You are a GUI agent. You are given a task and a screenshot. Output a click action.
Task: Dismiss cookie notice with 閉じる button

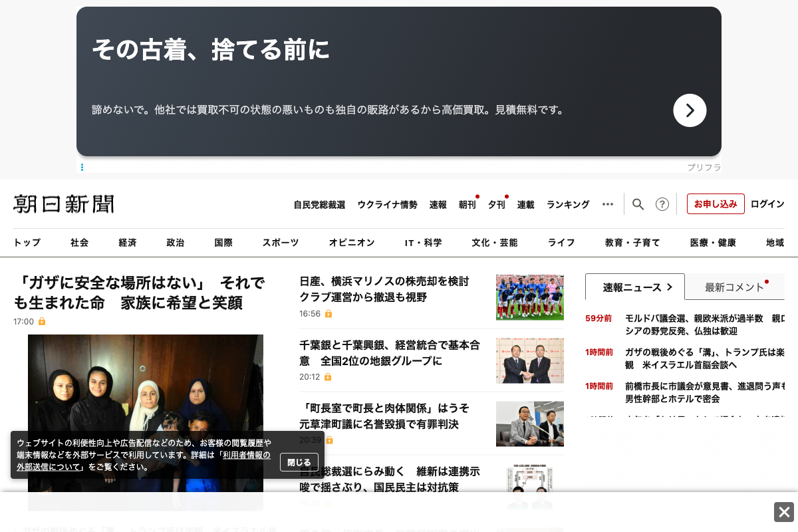299,462
